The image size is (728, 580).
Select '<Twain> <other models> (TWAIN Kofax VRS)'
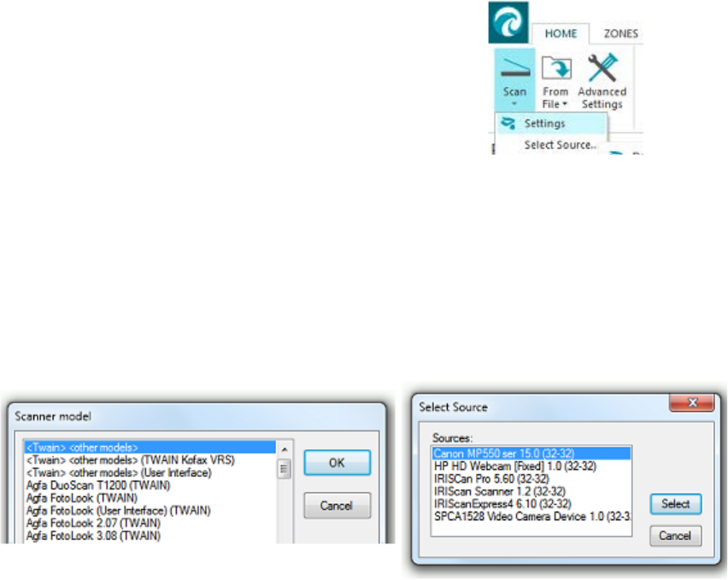pyautogui.click(x=150, y=460)
